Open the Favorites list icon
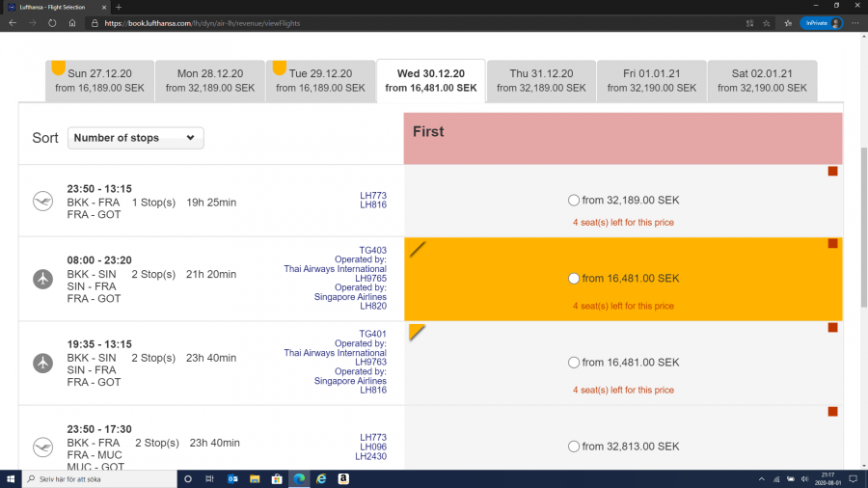The width and height of the screenshot is (868, 488). click(788, 23)
